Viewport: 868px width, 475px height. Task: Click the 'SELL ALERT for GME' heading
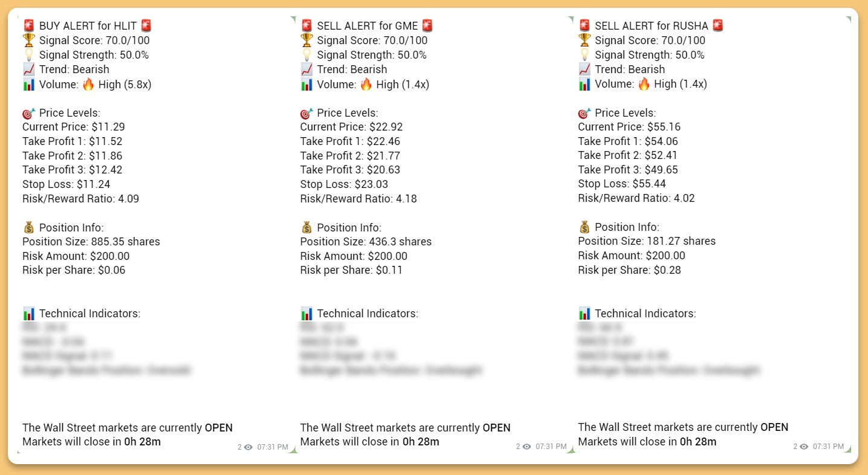[367, 26]
